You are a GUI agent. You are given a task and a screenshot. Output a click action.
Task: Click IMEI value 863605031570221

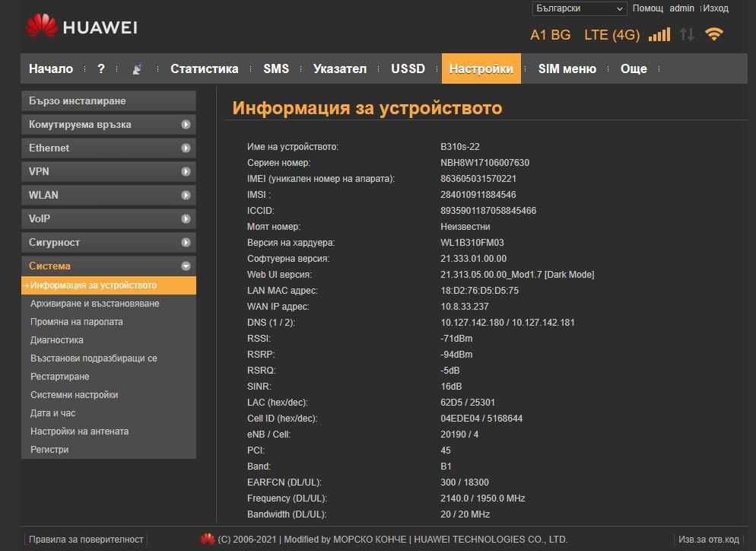click(x=478, y=179)
